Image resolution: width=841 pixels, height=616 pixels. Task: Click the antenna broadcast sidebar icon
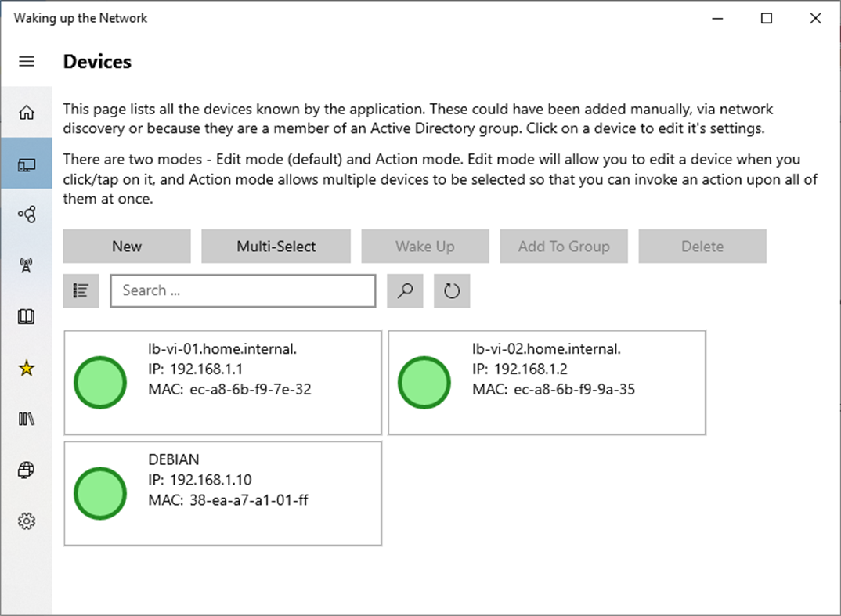(27, 265)
